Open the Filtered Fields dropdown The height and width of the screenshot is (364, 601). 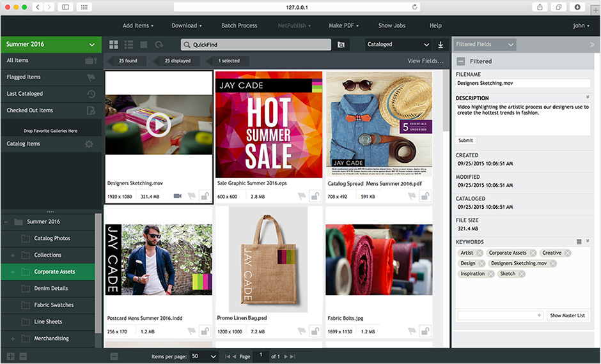[485, 45]
